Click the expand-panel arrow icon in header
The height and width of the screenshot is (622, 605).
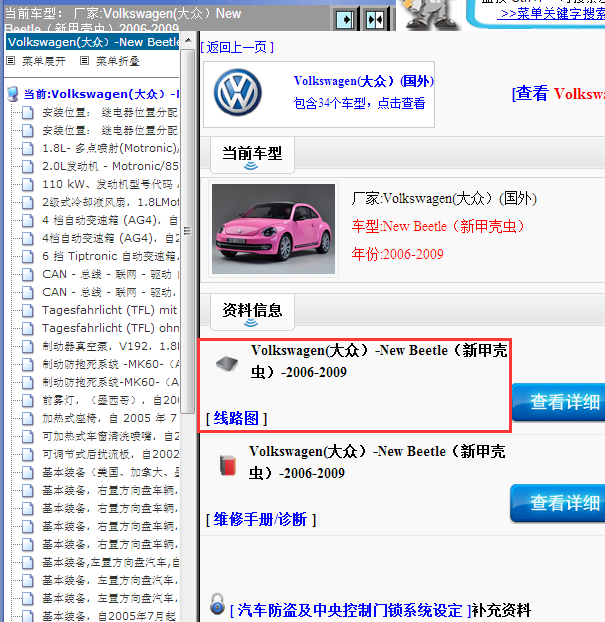(345, 19)
